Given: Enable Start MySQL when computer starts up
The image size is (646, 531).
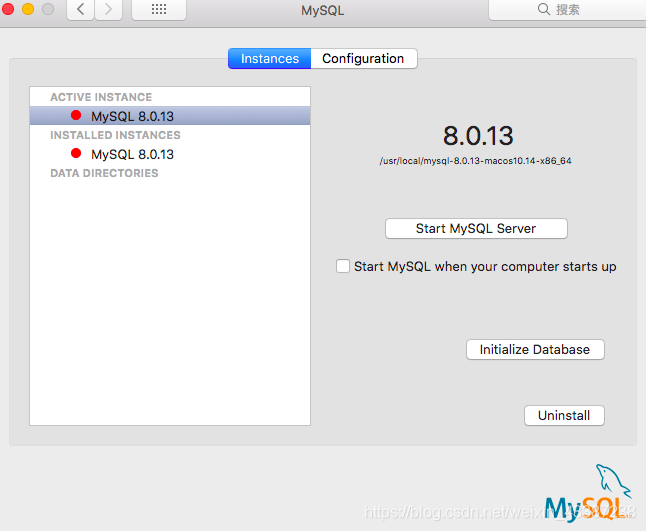Looking at the screenshot, I should (343, 266).
